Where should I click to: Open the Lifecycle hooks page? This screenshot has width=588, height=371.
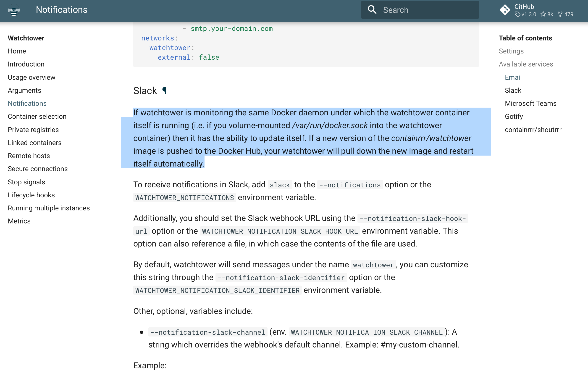31,195
